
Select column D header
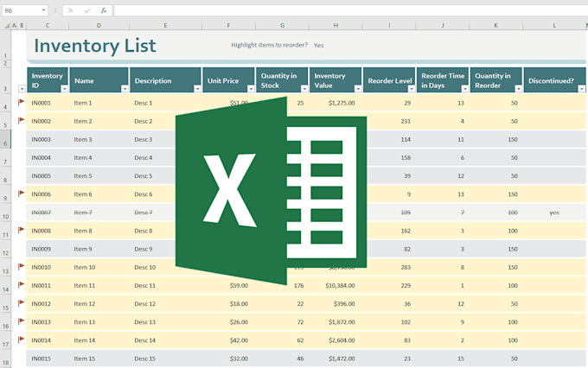[99, 26]
